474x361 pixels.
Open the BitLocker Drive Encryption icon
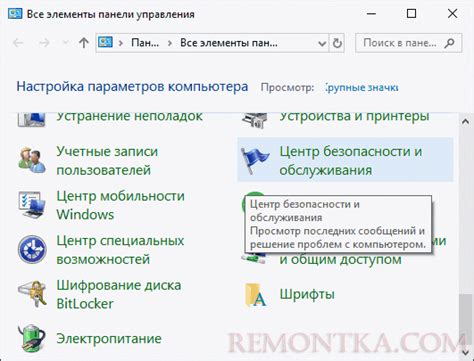pos(32,294)
